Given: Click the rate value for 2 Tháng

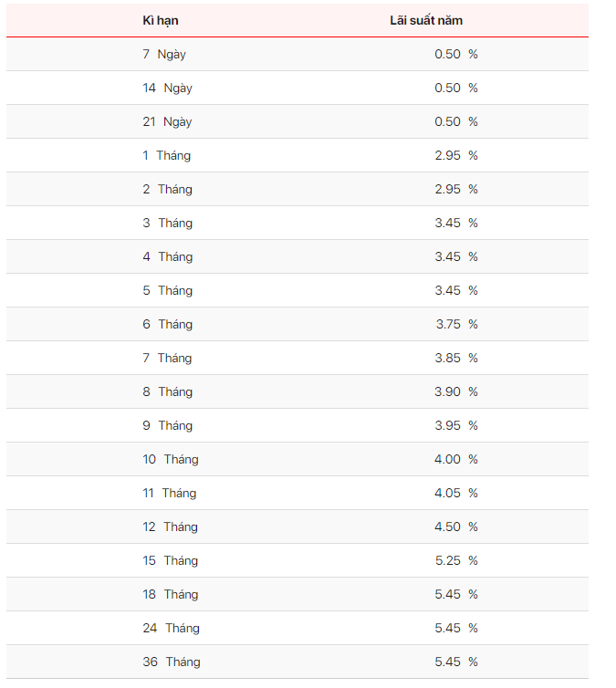Looking at the screenshot, I should click(x=456, y=189).
